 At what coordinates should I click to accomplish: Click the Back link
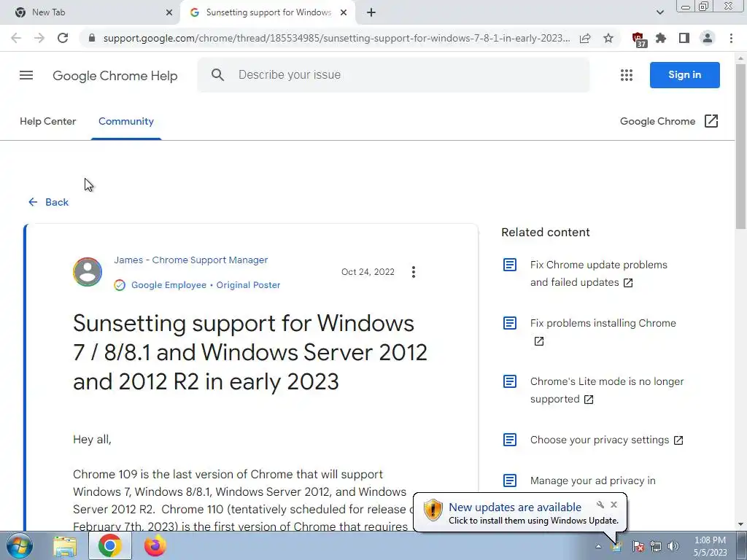[x=49, y=203]
